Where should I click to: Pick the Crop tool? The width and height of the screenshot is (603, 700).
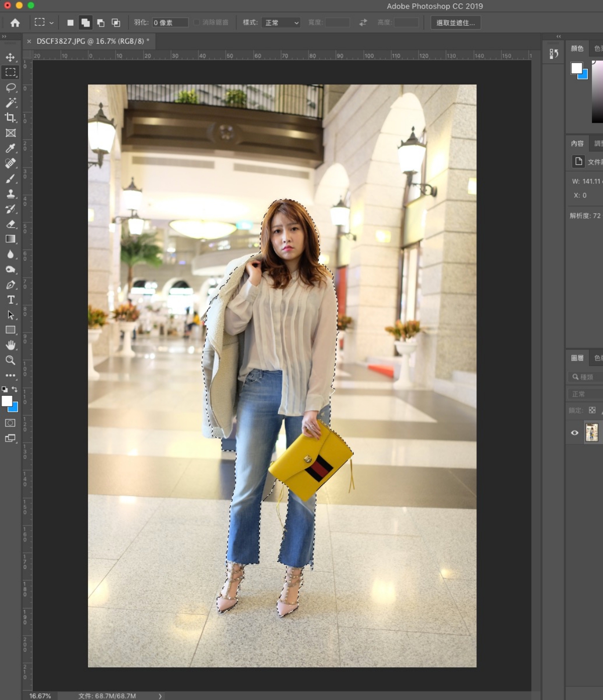coord(11,118)
